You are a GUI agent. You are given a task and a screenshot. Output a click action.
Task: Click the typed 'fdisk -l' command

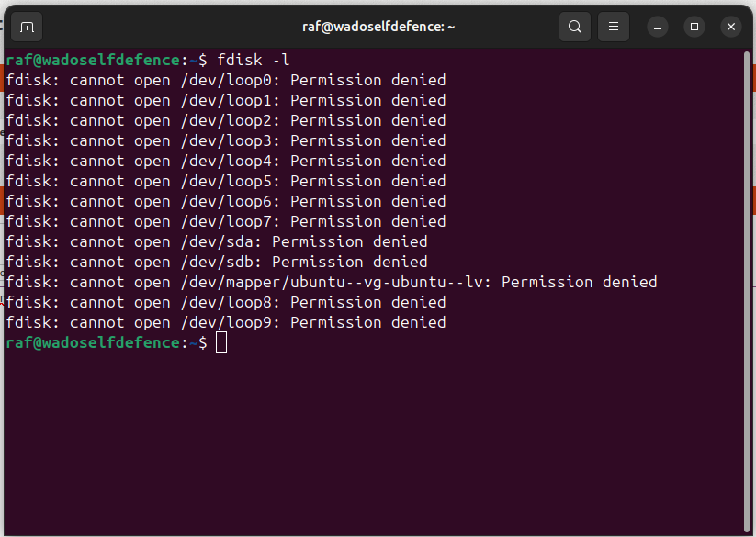pos(254,61)
